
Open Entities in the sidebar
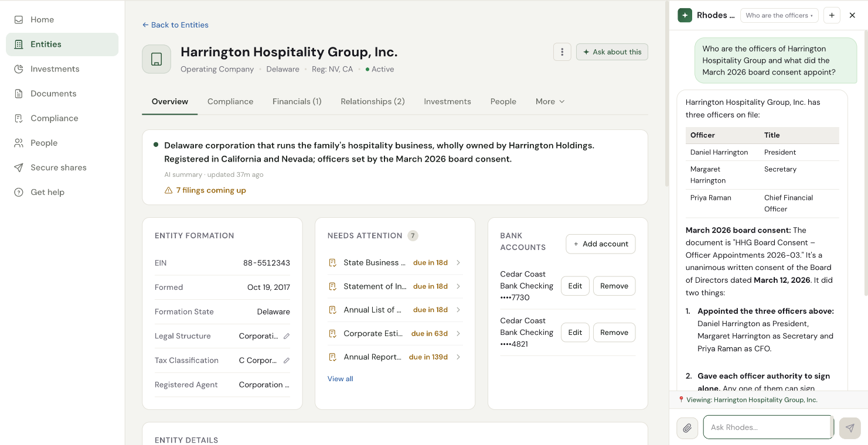coord(62,44)
